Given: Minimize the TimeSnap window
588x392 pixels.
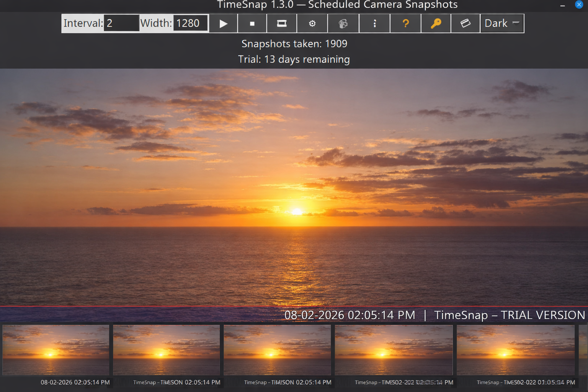Looking at the screenshot, I should click(x=562, y=5).
